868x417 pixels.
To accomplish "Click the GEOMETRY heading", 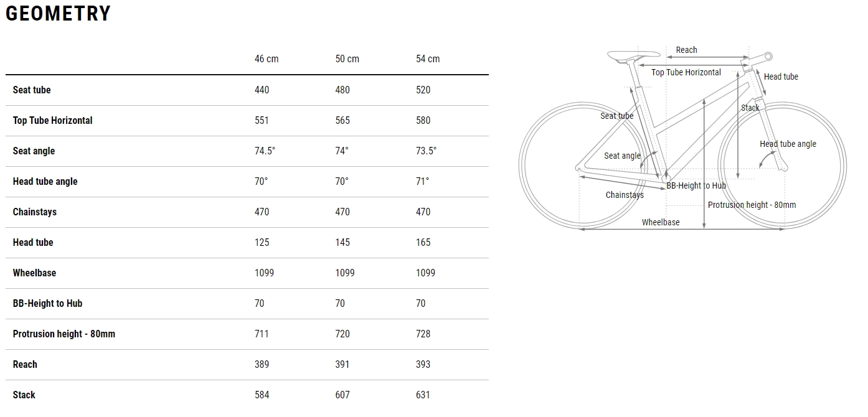I will pyautogui.click(x=58, y=13).
